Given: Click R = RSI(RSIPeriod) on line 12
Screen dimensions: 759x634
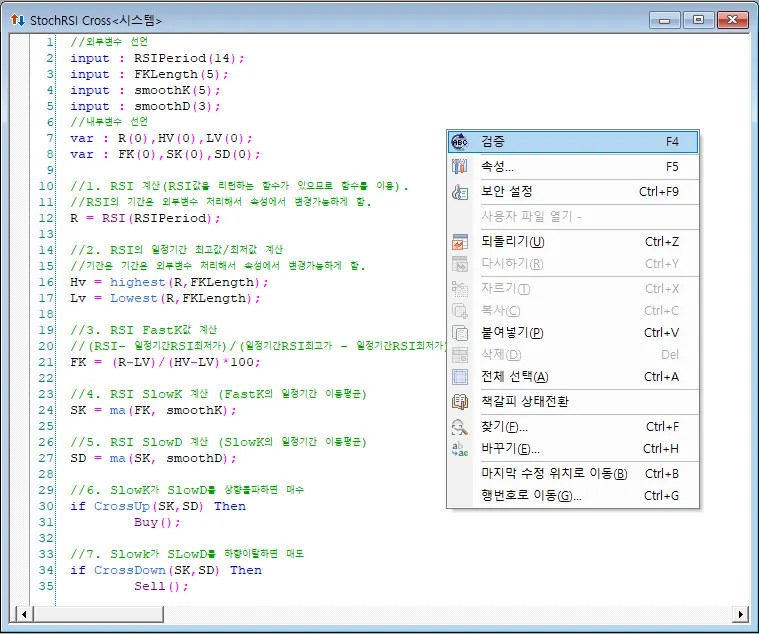Looking at the screenshot, I should click(145, 218).
